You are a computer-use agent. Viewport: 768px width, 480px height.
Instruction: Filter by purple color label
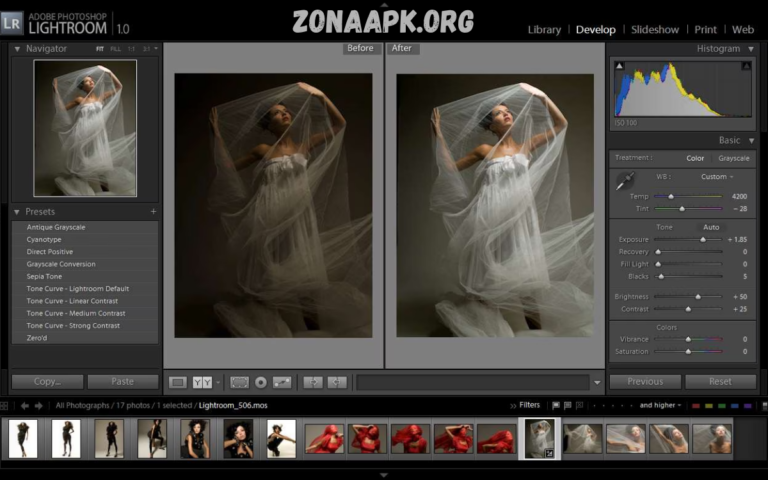click(747, 406)
